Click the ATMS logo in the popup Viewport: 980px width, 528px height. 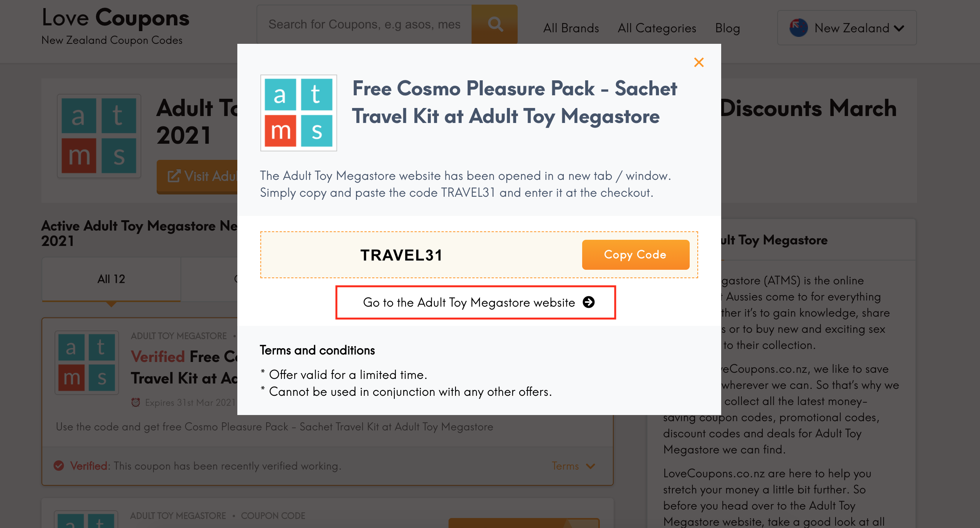point(298,113)
